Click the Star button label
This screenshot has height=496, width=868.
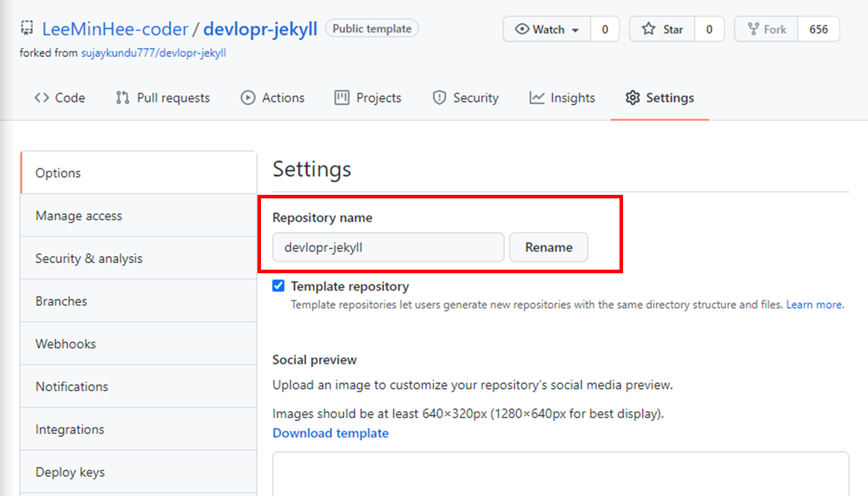673,29
